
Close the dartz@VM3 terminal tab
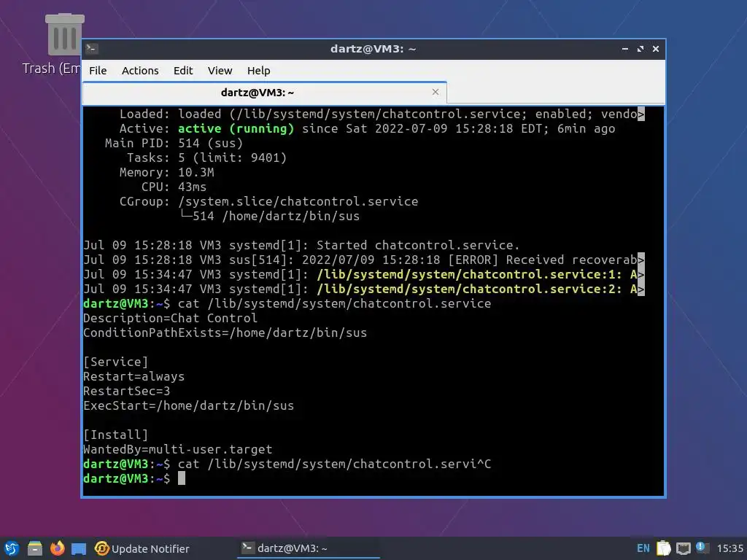[x=436, y=92]
